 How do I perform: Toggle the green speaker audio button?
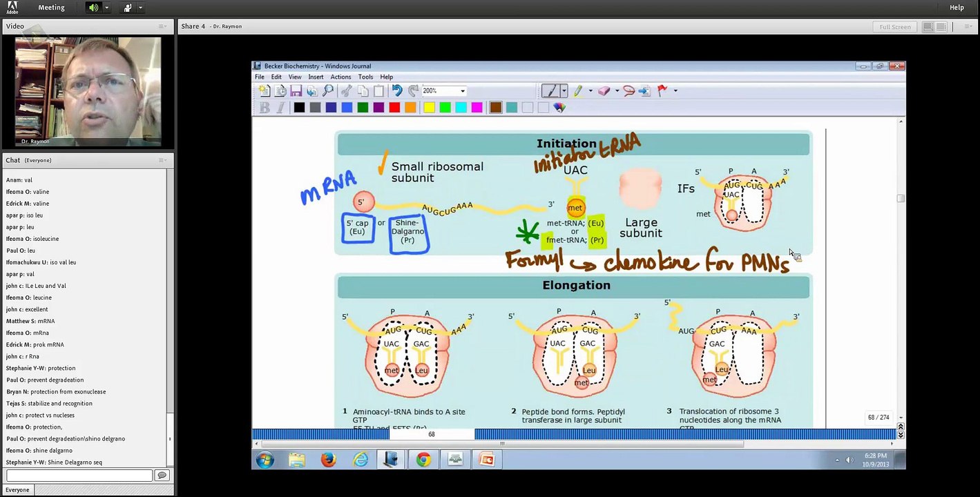click(x=93, y=8)
